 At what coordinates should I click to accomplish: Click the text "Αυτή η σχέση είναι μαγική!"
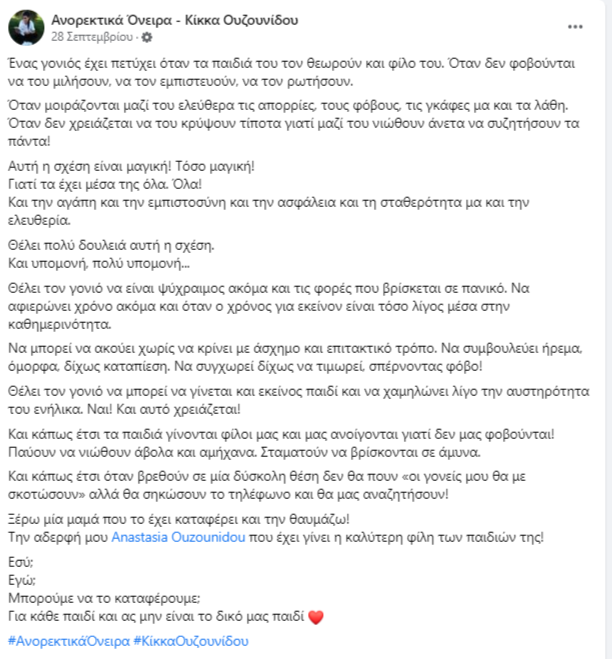coord(90,164)
